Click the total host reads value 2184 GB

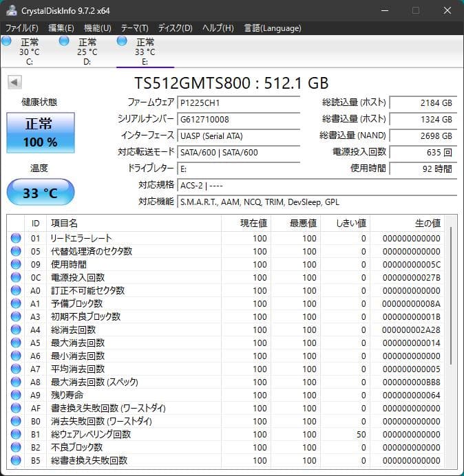(x=423, y=102)
